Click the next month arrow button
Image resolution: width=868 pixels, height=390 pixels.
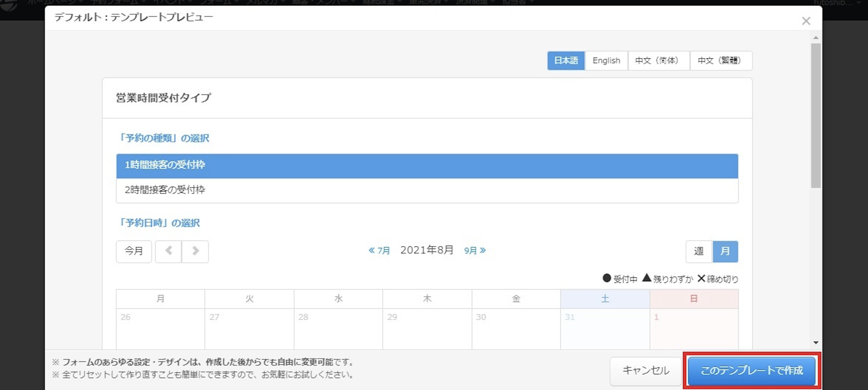click(195, 251)
